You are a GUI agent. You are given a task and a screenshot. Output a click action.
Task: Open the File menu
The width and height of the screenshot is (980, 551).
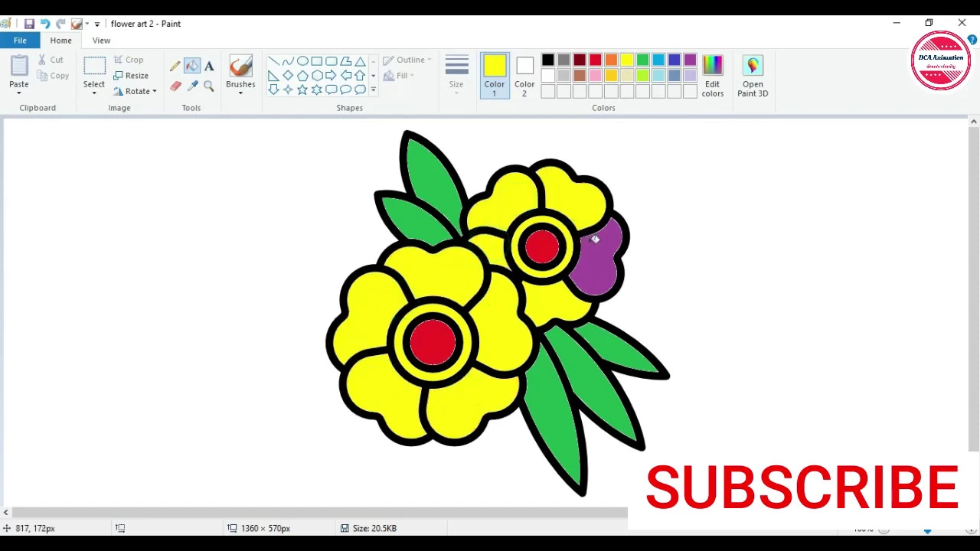(20, 41)
